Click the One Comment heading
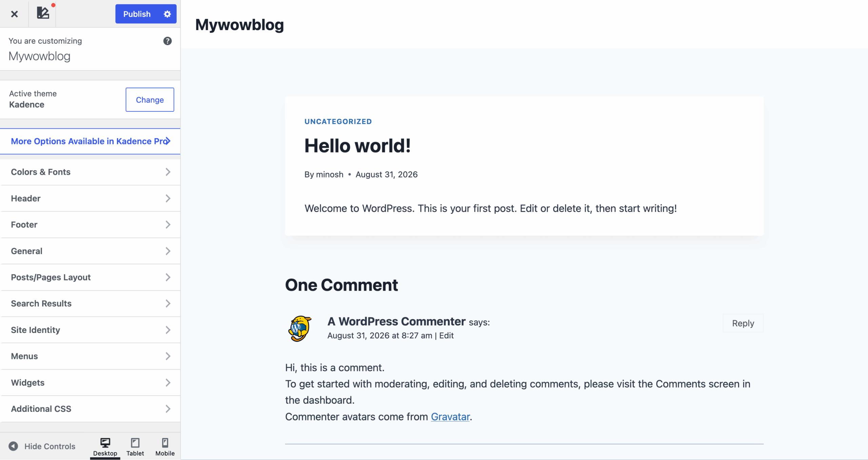 pyautogui.click(x=341, y=285)
